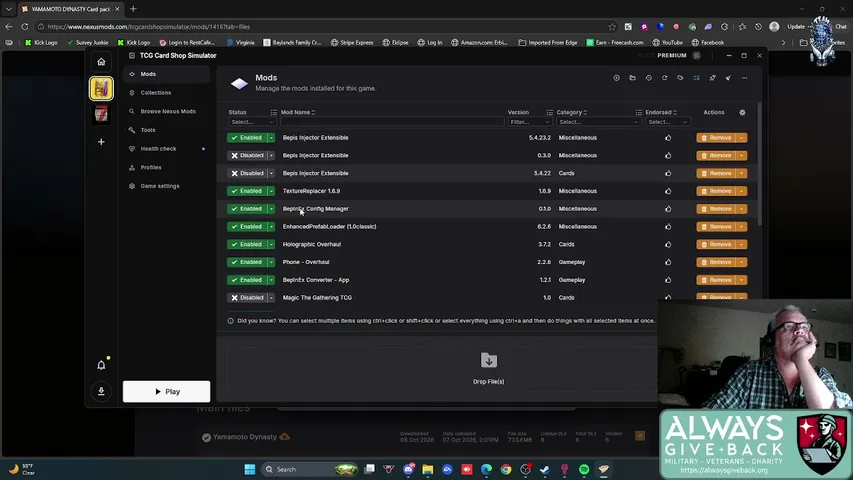Click the user avatar next to PREMIUM
The width and height of the screenshot is (853, 480).
(x=696, y=56)
